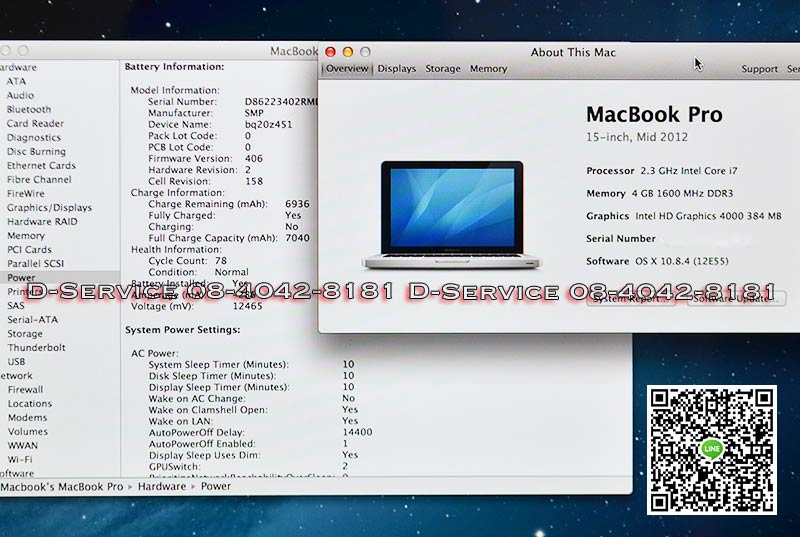Viewport: 800px width, 537px height.
Task: Click Processor text 2.3 GHz Intel Core i7
Action: pos(689,171)
